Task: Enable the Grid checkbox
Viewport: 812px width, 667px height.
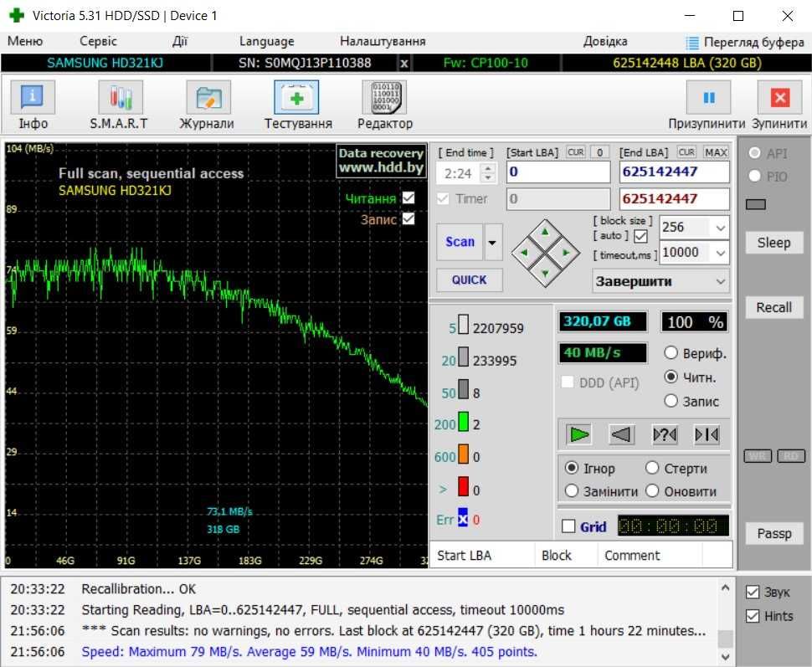Action: 568,526
